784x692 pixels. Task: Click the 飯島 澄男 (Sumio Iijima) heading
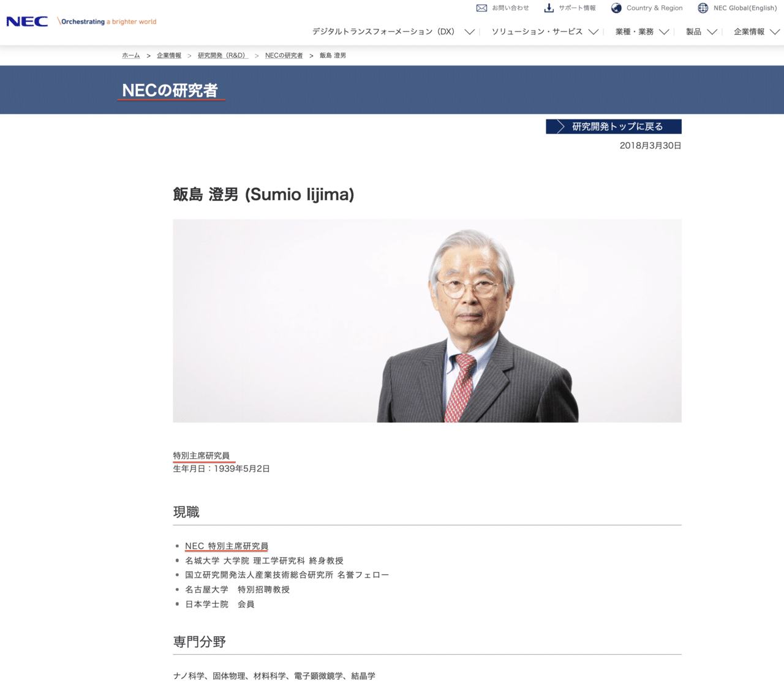click(263, 195)
